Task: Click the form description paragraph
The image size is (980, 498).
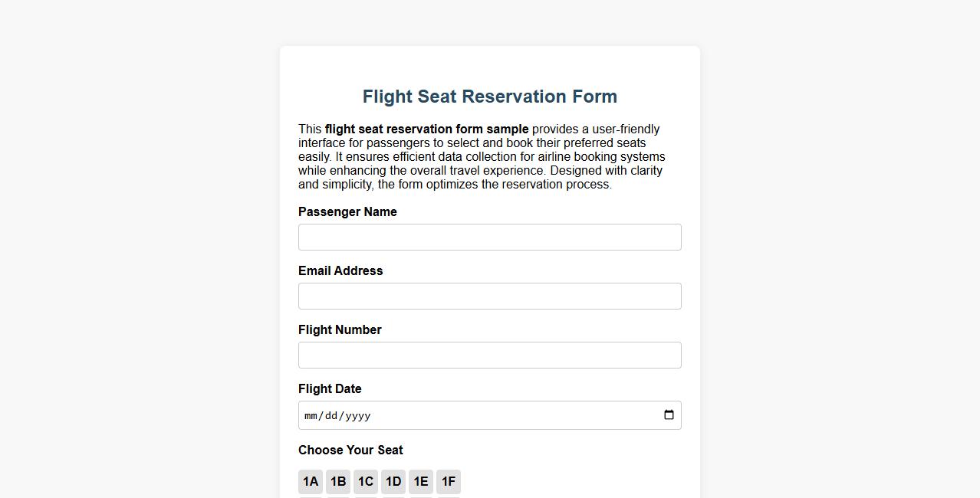Action: [x=482, y=156]
